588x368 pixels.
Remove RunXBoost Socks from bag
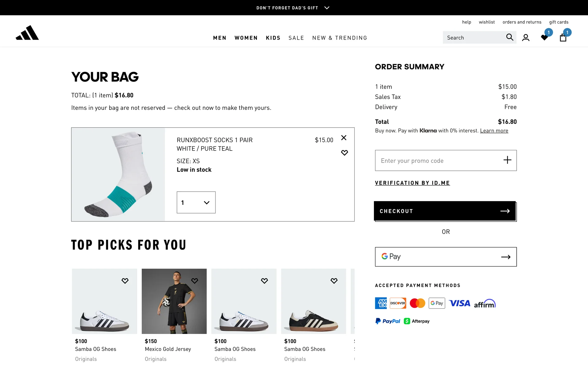(344, 138)
